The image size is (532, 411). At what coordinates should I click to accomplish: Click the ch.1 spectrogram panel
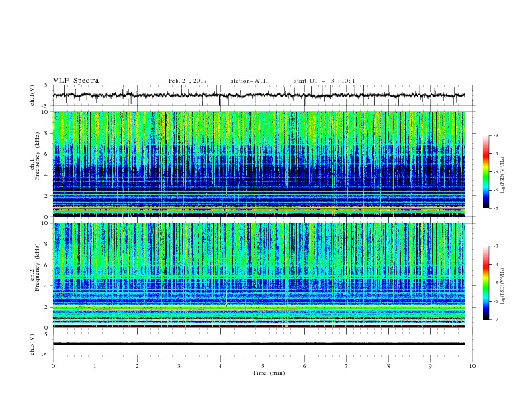259,164
